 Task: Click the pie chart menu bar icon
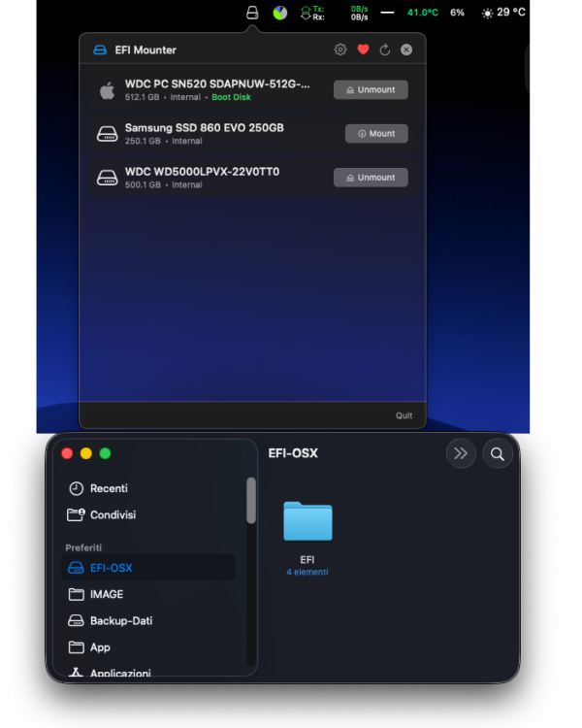280,13
